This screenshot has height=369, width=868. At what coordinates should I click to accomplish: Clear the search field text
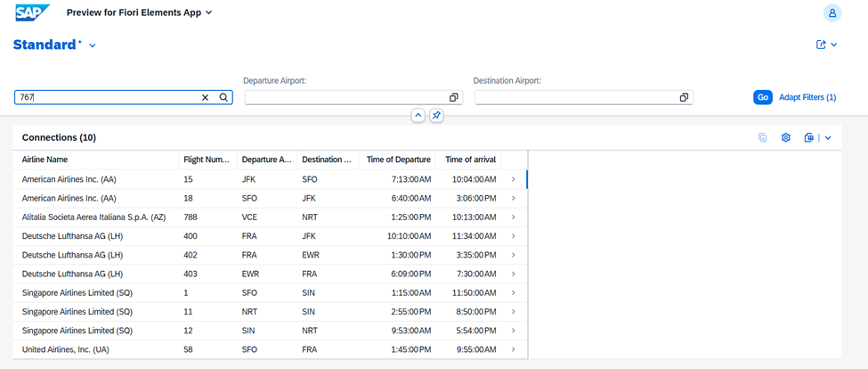point(205,98)
